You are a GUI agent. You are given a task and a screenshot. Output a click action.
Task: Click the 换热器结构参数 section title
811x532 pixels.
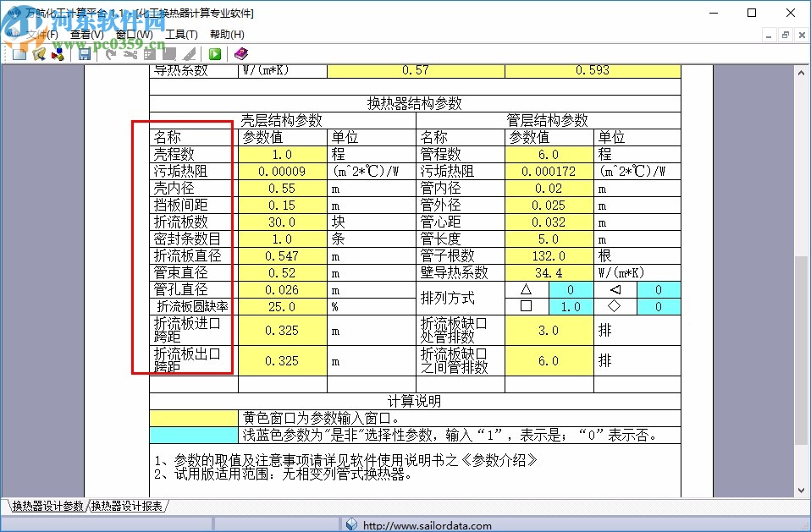click(x=415, y=103)
